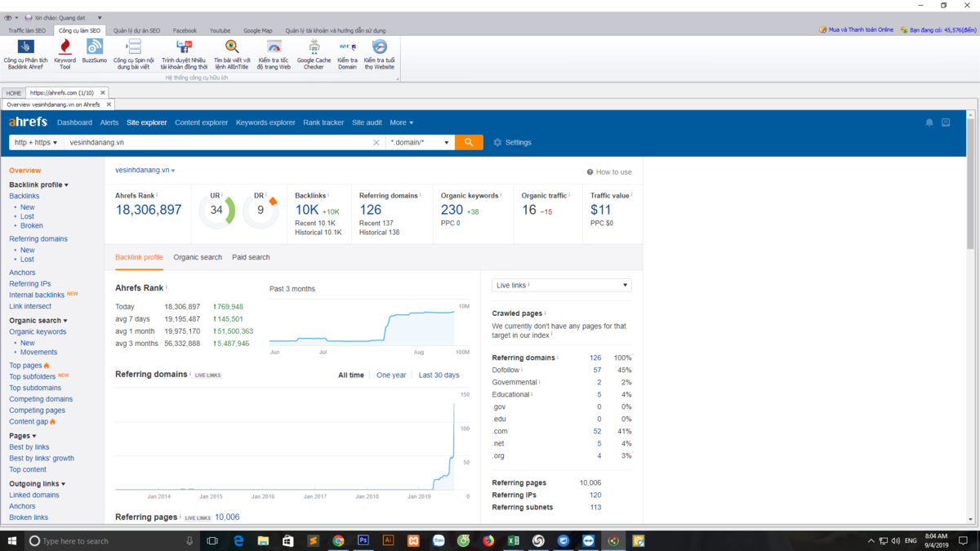This screenshot has height=551, width=980.
Task: Open Windows Start menu
Action: (x=11, y=540)
